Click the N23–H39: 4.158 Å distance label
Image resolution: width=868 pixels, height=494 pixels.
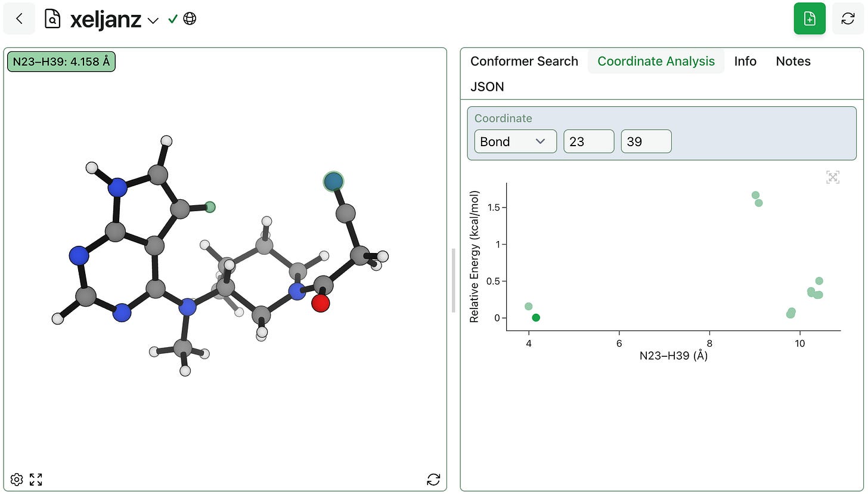pos(61,61)
